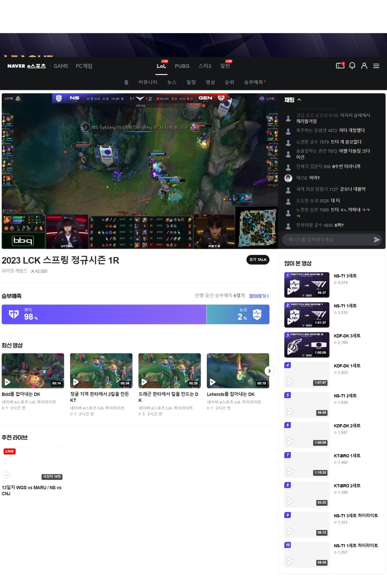The height and width of the screenshot is (588, 387).
Task: Click the chat message input field
Action: pyautogui.click(x=327, y=240)
